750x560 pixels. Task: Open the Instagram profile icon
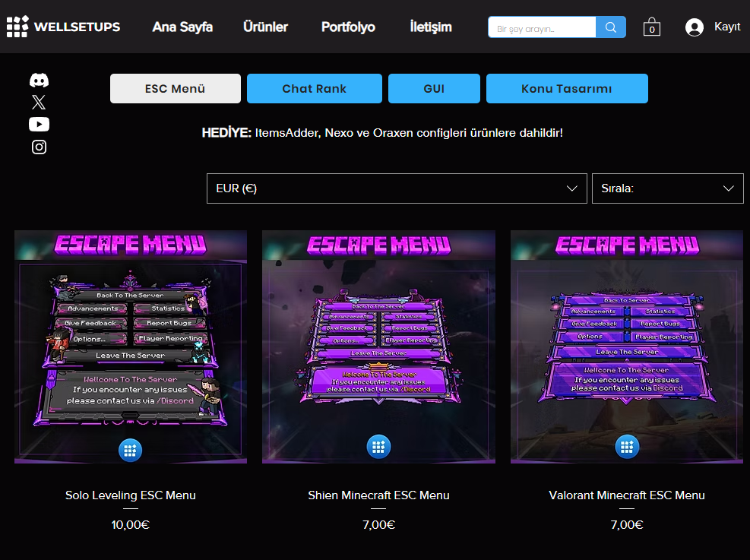[39, 147]
